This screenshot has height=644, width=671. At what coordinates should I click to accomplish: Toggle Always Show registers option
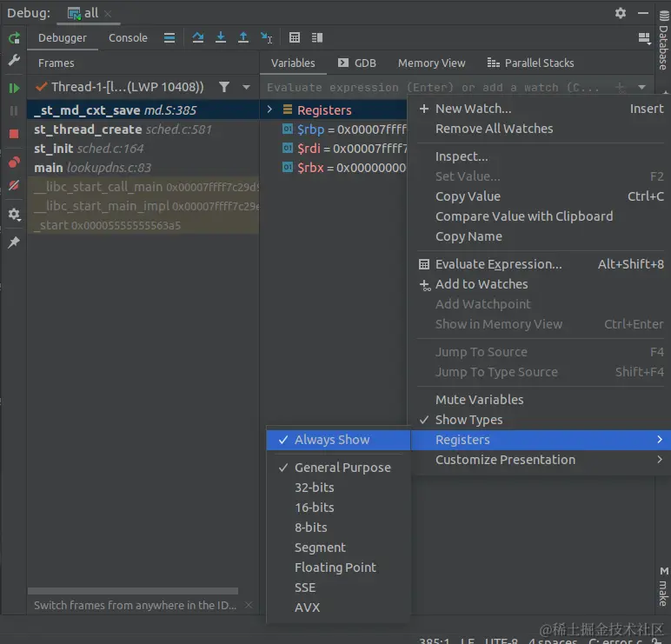tap(338, 440)
